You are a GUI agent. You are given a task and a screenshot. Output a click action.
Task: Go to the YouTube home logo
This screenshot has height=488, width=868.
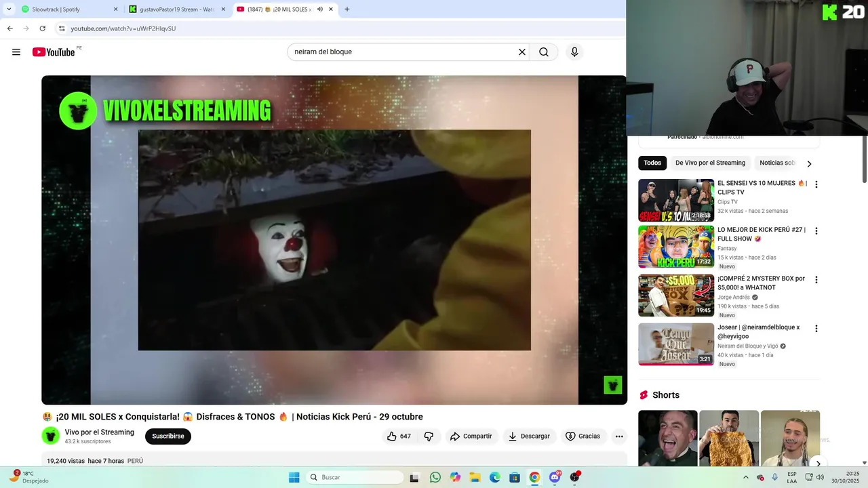54,52
